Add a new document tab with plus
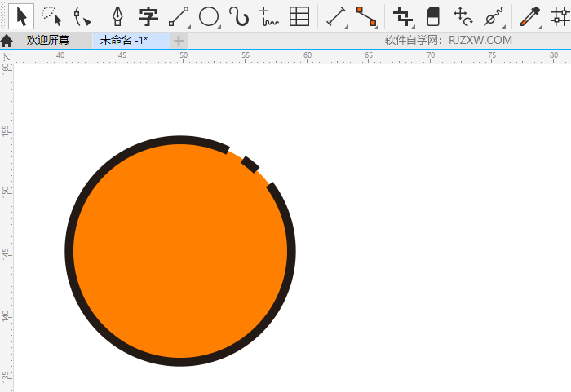The height and width of the screenshot is (392, 571). [179, 41]
